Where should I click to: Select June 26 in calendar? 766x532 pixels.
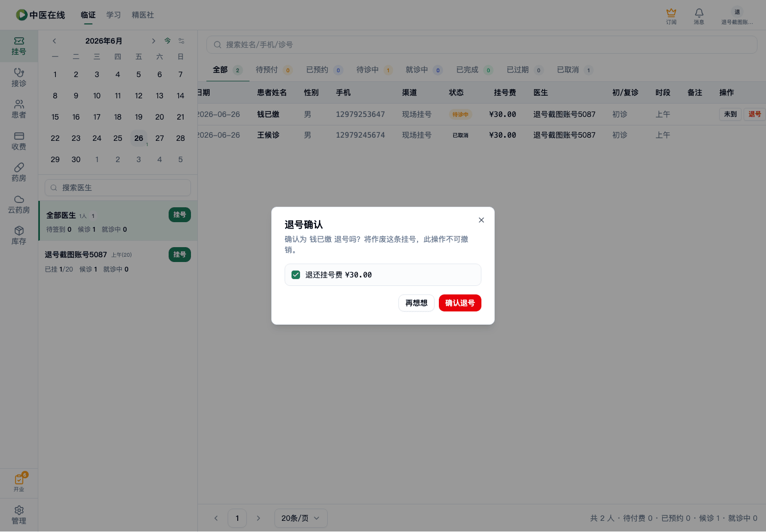pos(139,138)
